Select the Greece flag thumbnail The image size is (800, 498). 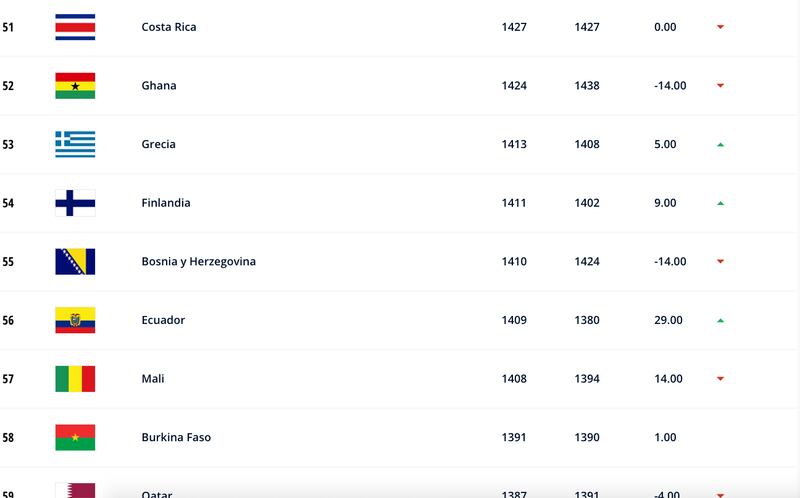[75, 144]
